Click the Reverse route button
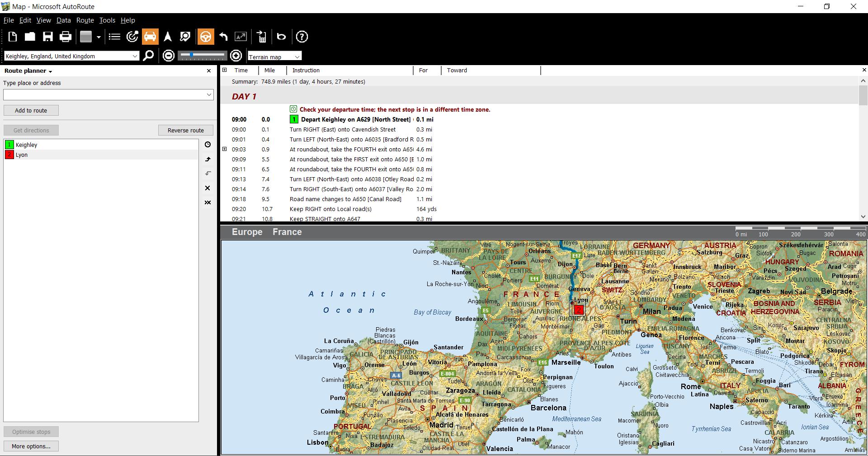Image resolution: width=868 pixels, height=456 pixels. click(185, 130)
